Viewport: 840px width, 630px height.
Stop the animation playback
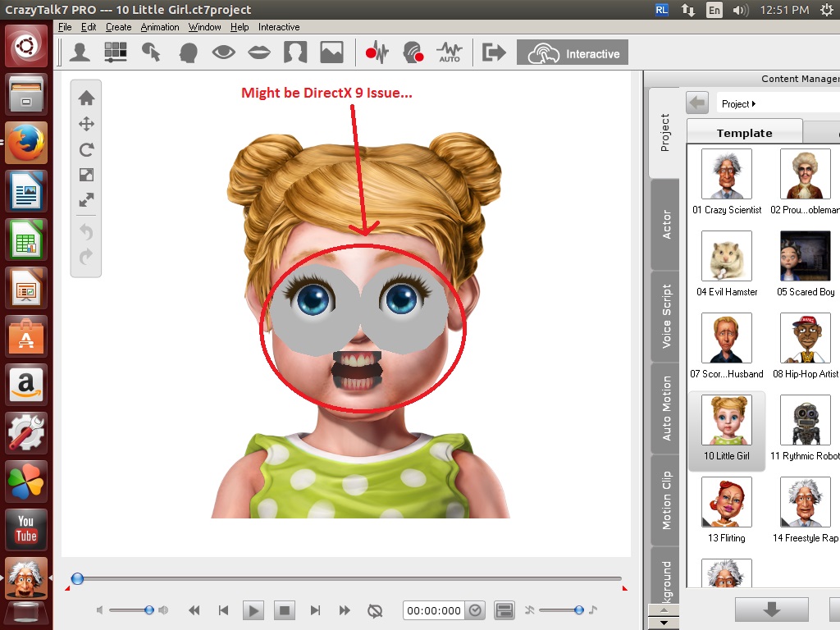pyautogui.click(x=285, y=610)
